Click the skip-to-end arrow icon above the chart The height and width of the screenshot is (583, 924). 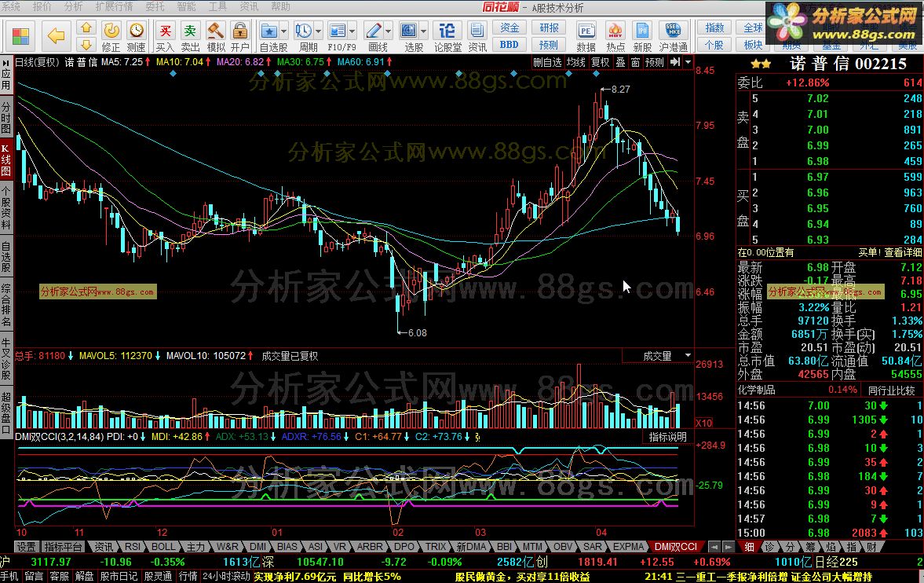point(675,62)
